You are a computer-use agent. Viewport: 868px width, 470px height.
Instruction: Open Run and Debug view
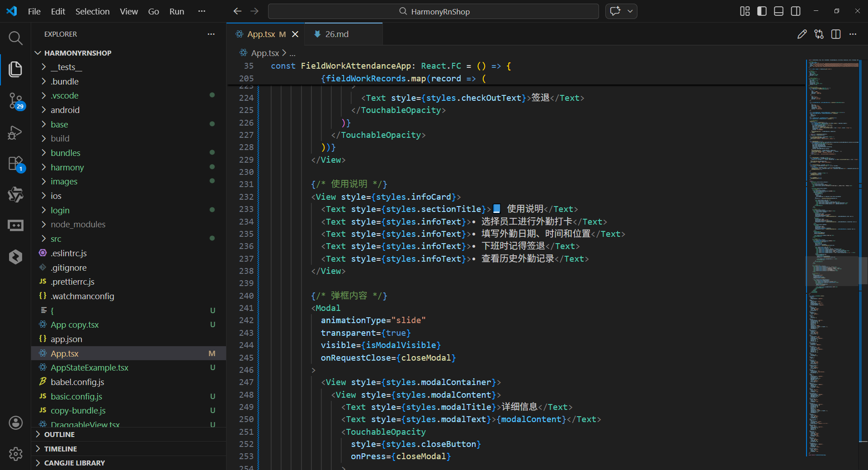(15, 132)
